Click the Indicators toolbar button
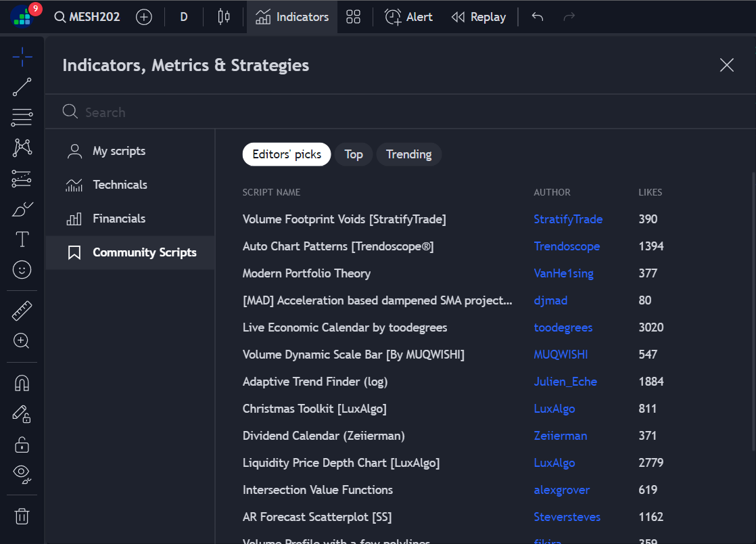Viewport: 756px width, 544px height. click(292, 17)
